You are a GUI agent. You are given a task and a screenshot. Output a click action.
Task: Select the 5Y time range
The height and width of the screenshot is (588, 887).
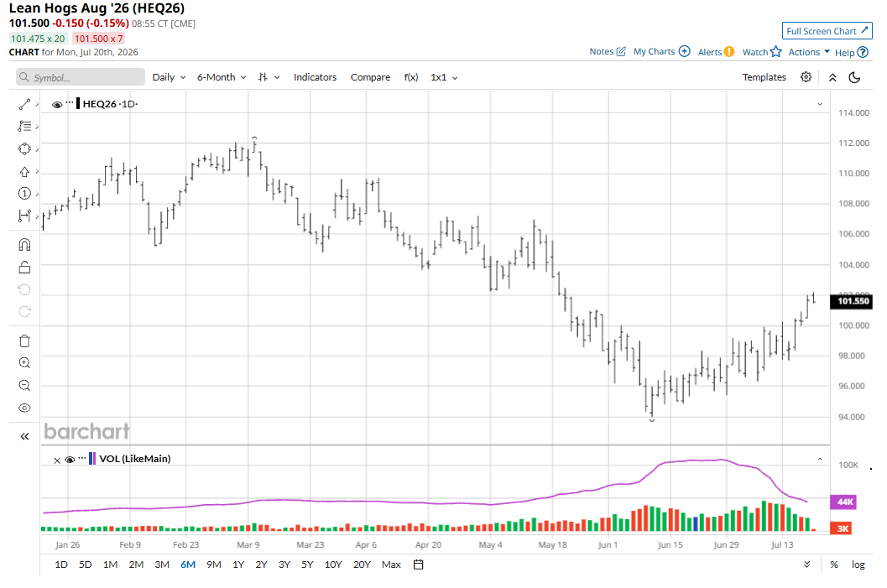coord(307,565)
